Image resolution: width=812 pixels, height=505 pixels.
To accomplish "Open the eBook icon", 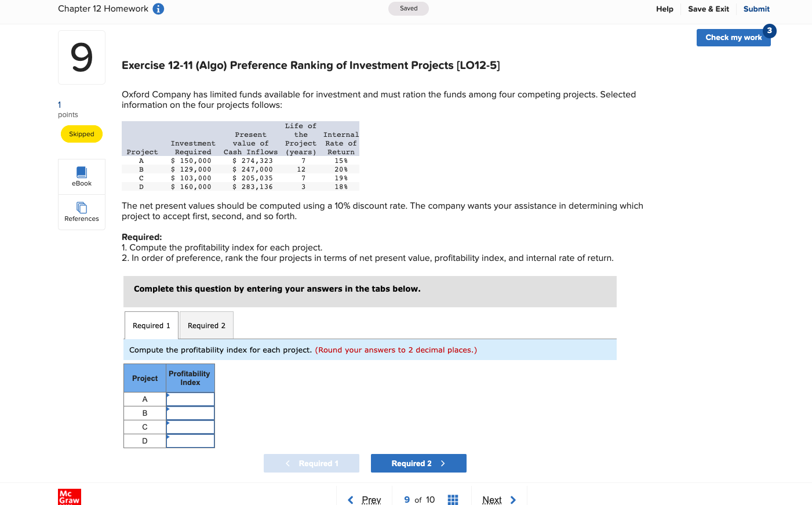I will (82, 176).
